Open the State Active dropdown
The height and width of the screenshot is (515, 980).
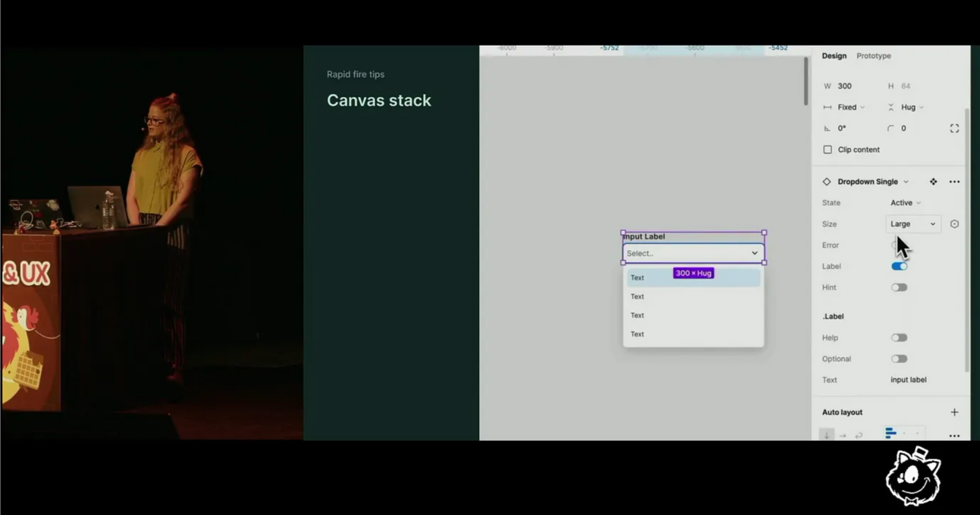click(905, 203)
